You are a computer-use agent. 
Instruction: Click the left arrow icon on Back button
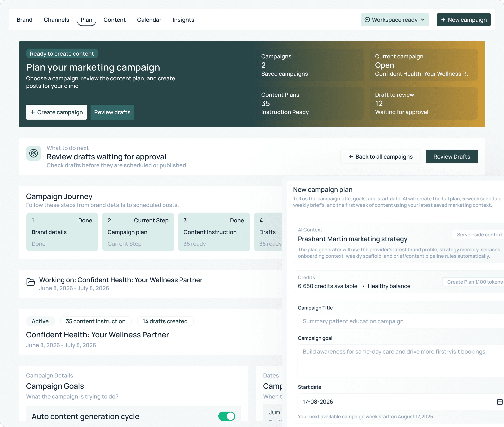(x=351, y=157)
